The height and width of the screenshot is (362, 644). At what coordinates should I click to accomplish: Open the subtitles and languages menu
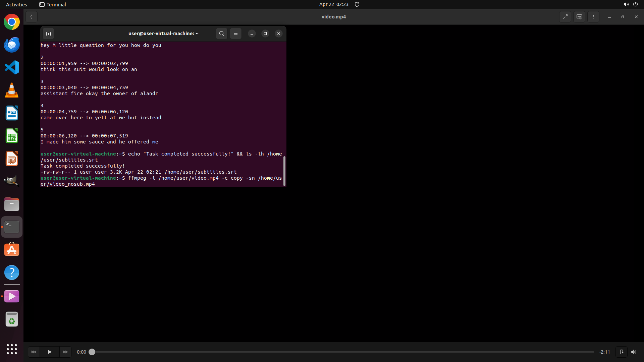579,17
